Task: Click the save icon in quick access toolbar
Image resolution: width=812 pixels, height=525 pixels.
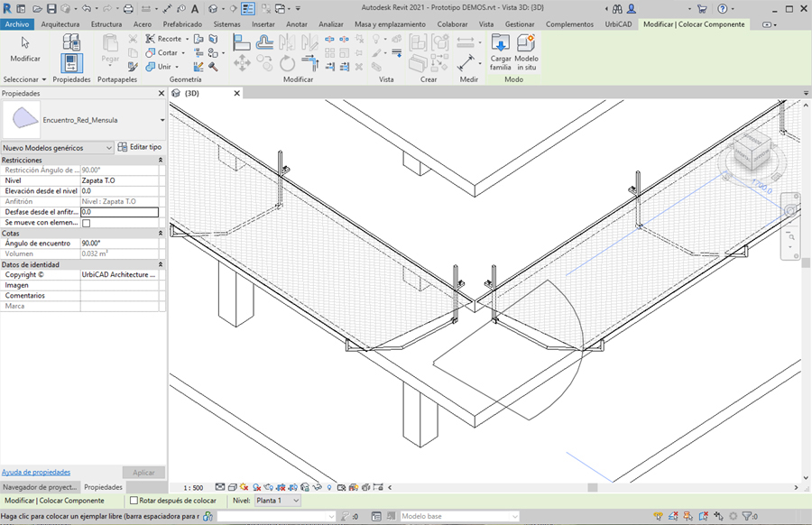Action: click(52, 8)
